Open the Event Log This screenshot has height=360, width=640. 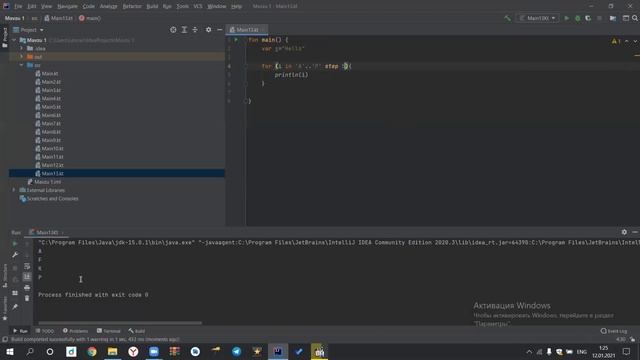click(614, 331)
